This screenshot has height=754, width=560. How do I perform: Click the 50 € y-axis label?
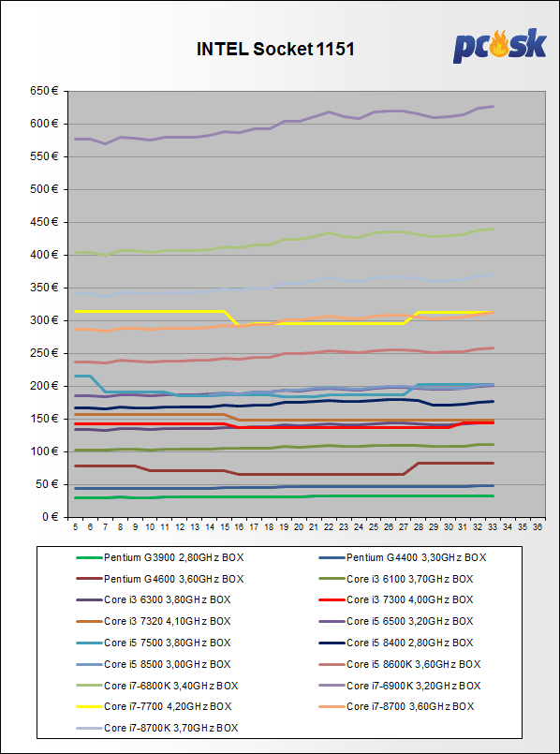(x=47, y=484)
